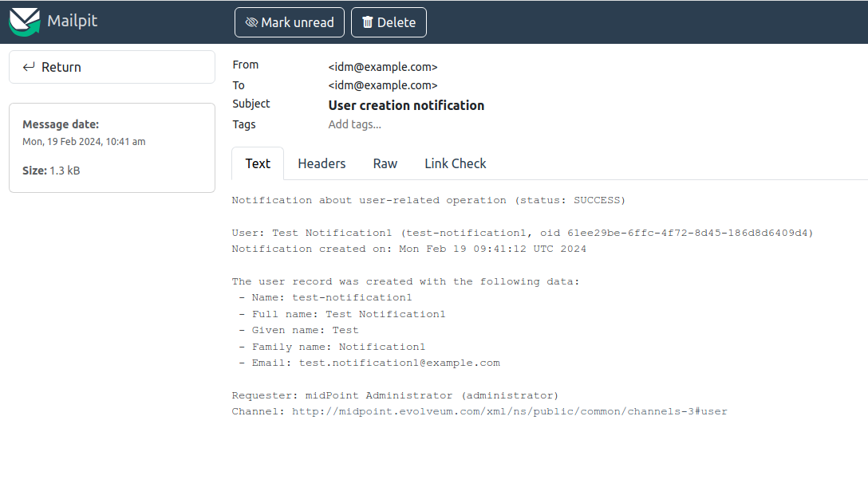Image resolution: width=868 pixels, height=479 pixels.
Task: Click the From sender address idm@example.com
Action: coord(383,67)
